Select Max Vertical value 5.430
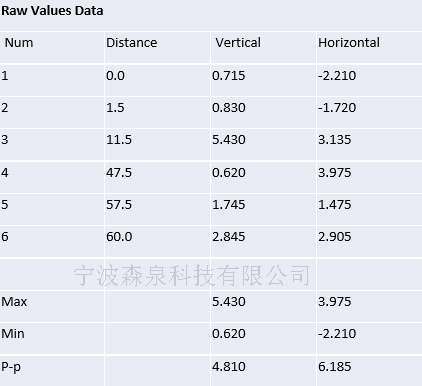 pos(229,302)
